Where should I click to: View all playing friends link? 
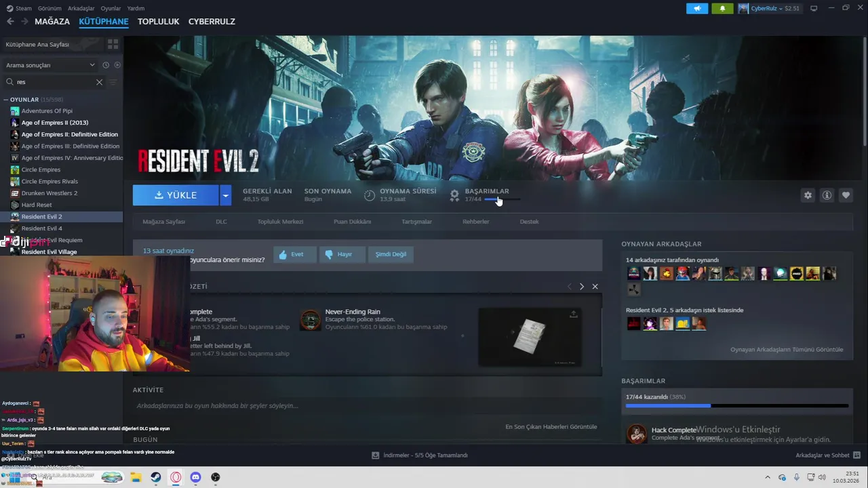coord(787,350)
